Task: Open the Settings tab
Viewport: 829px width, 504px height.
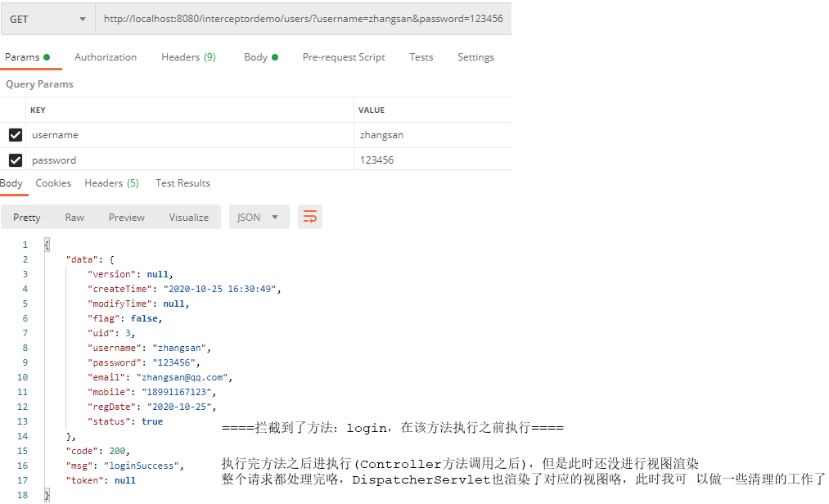Action: click(475, 57)
